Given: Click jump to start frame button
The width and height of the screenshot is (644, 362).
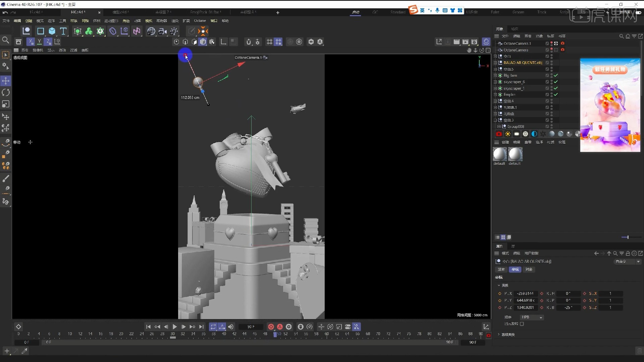Looking at the screenshot, I should tap(148, 327).
